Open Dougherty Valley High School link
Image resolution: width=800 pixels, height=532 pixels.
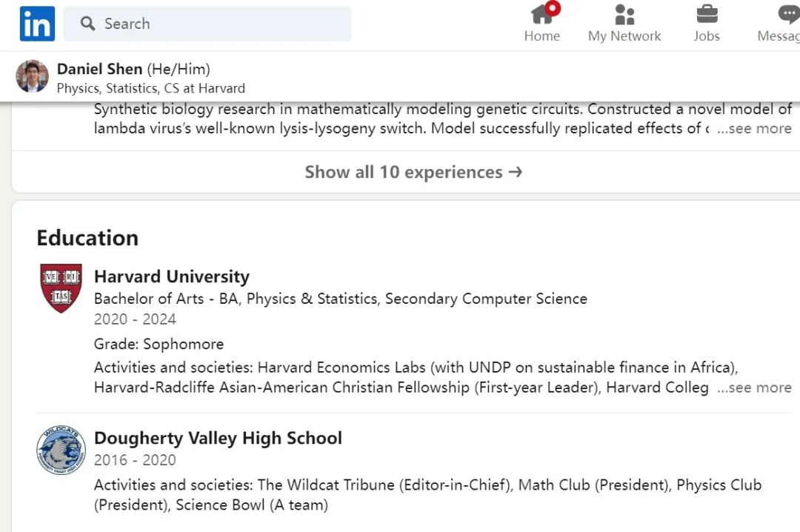pyautogui.click(x=218, y=438)
